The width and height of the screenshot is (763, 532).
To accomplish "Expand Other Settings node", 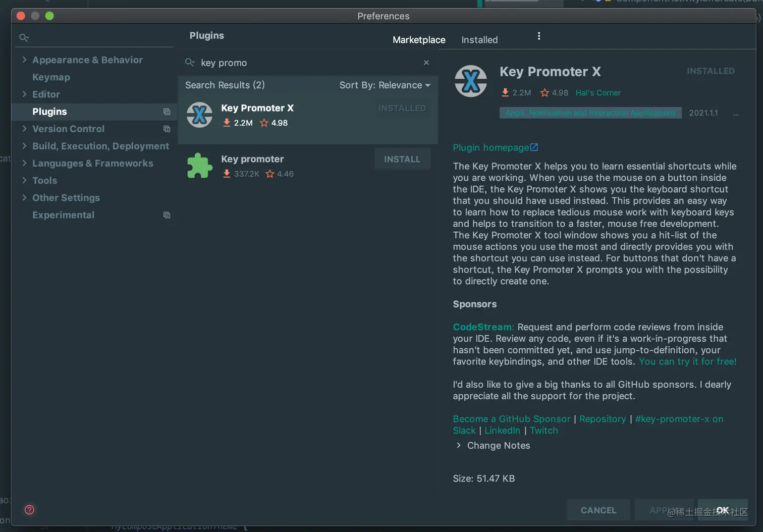I will 24,197.
